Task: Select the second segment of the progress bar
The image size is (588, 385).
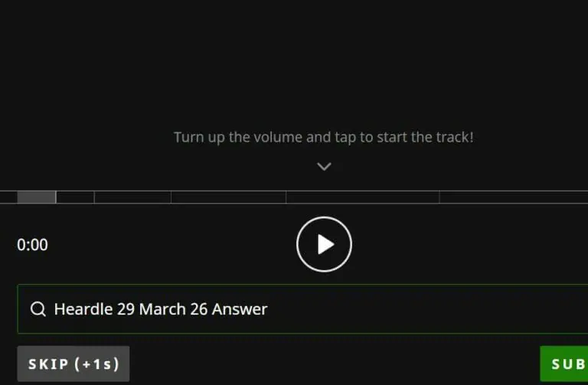Action: point(75,197)
